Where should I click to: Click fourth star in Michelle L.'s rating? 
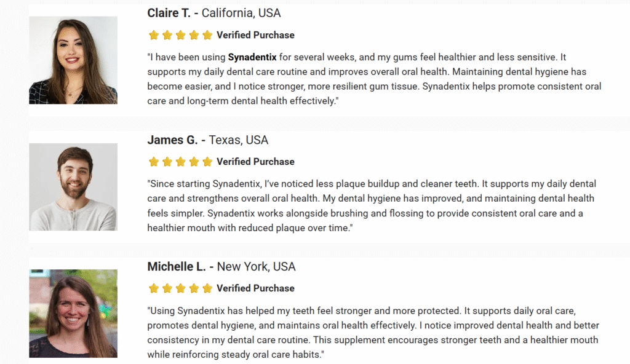(194, 288)
